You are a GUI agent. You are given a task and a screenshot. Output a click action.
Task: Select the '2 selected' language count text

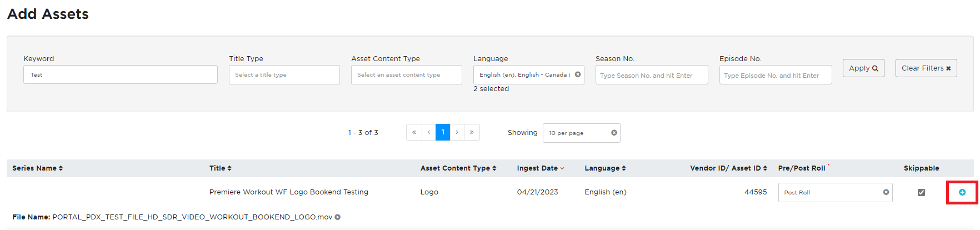(491, 89)
